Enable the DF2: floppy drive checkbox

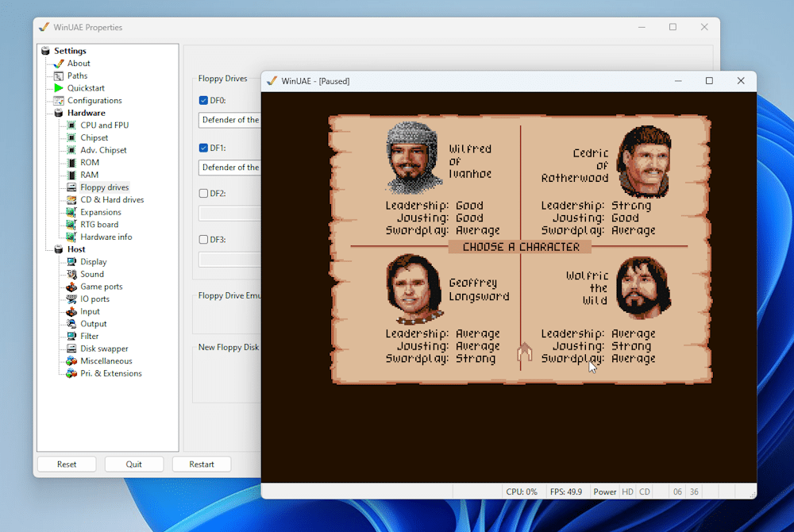point(203,194)
